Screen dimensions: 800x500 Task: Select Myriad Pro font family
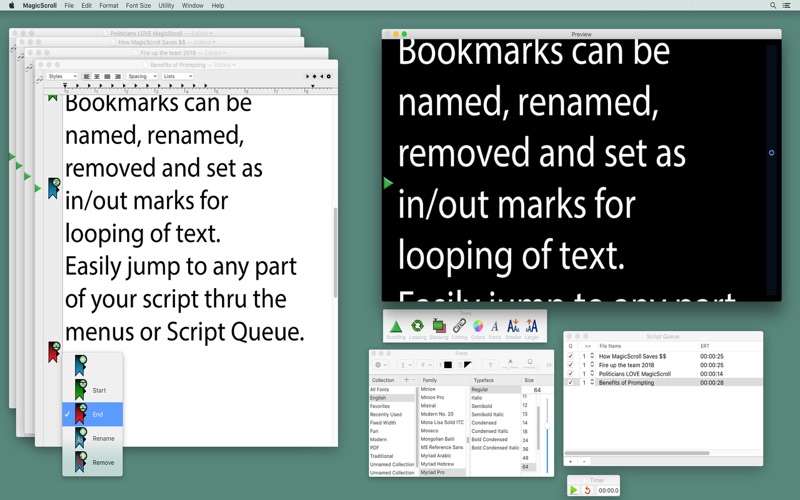pyautogui.click(x=442, y=472)
